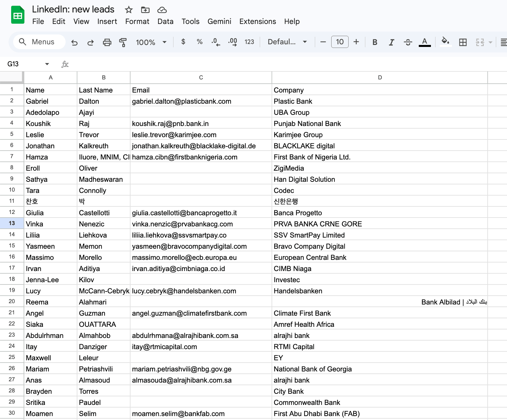This screenshot has width=507, height=420.
Task: Open the fill color picker
Action: (x=445, y=42)
